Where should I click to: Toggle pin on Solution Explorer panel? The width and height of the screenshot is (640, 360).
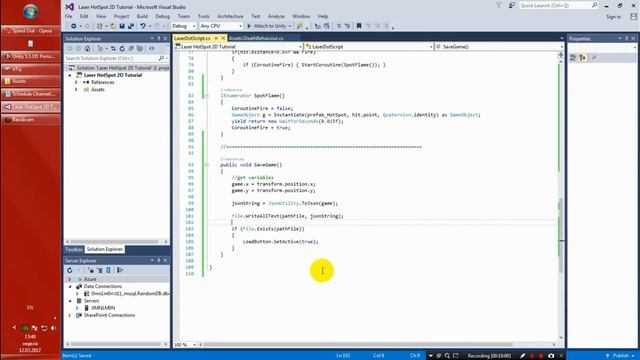pos(159,38)
